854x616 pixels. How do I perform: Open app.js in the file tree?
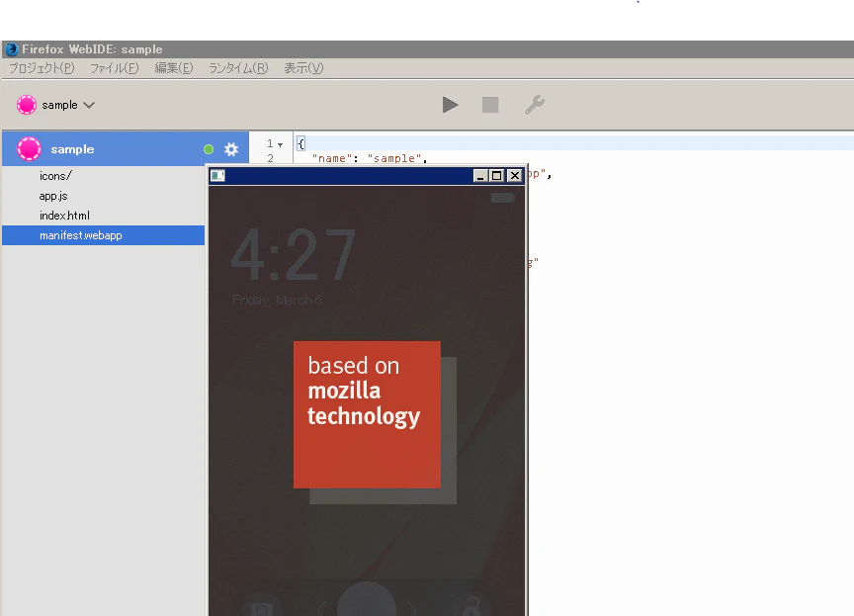[53, 196]
